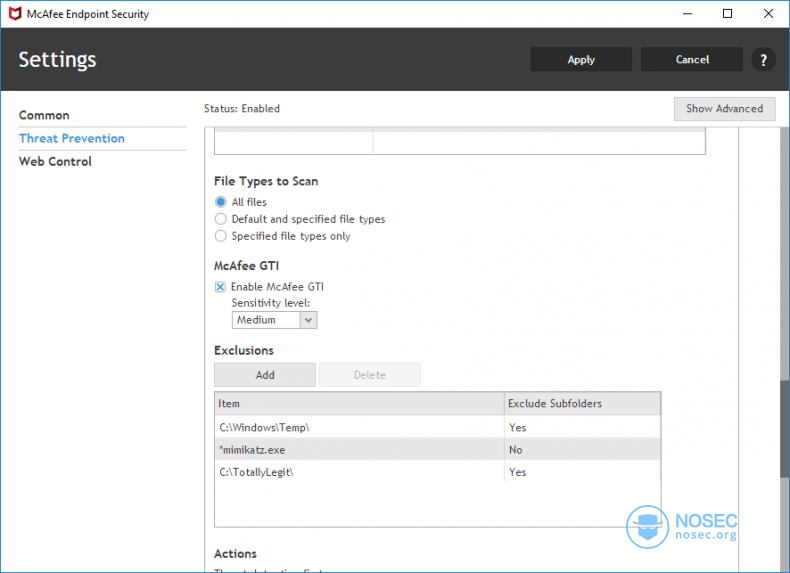Select the All files radio option
Image resolution: width=790 pixels, height=573 pixels.
tap(221, 202)
